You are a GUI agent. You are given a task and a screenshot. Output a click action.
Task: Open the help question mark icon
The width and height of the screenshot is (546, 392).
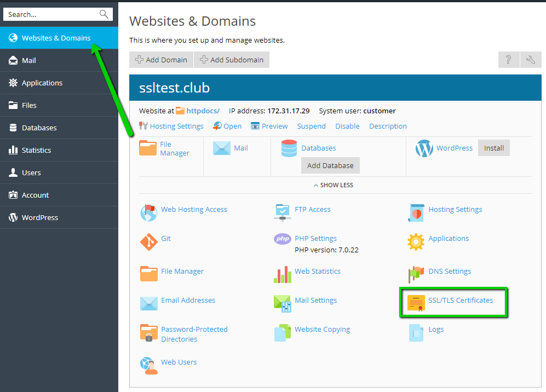(508, 60)
